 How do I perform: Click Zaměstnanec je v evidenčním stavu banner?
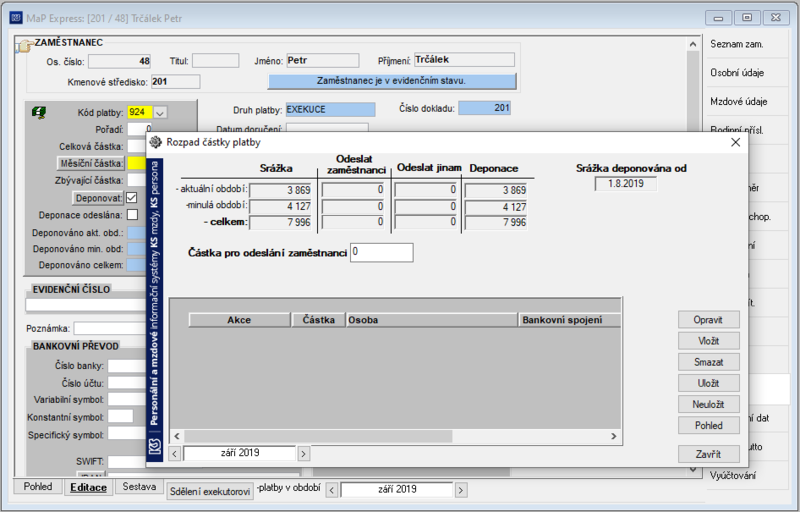[392, 81]
